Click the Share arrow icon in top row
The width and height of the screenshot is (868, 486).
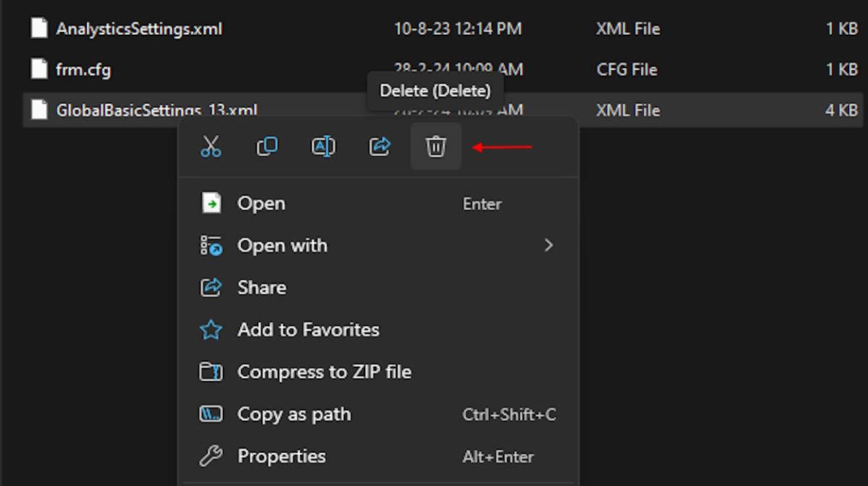point(380,147)
